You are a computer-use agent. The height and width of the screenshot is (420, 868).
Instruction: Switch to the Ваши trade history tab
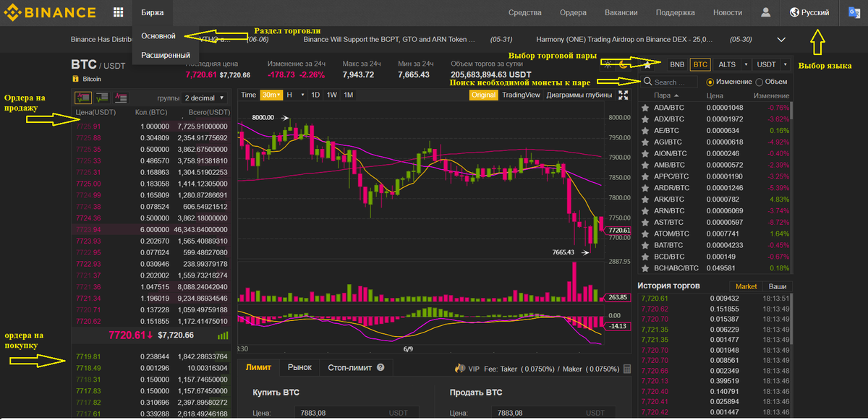tap(778, 286)
